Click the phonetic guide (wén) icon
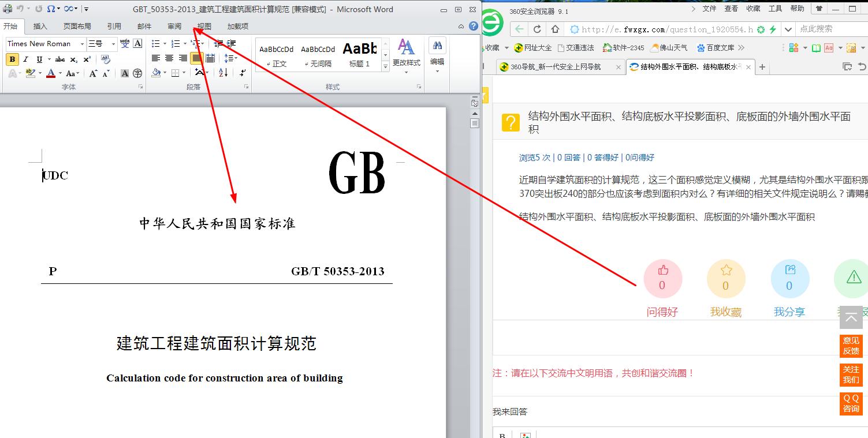868x438 pixels. click(125, 43)
